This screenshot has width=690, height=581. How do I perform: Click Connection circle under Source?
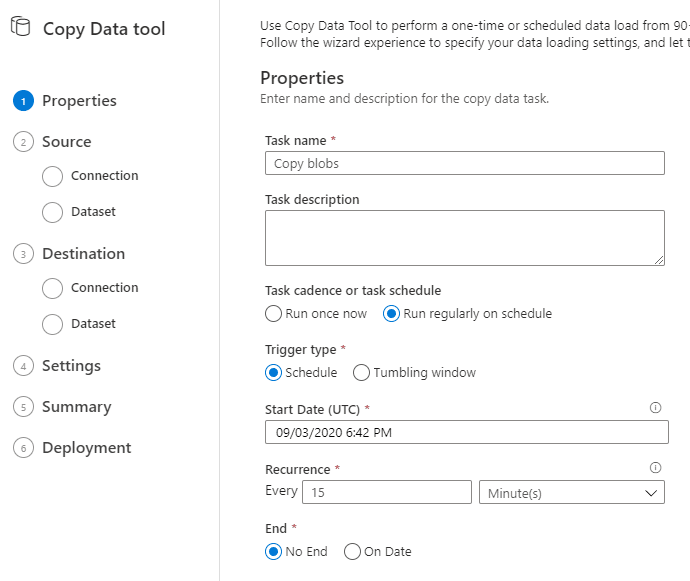click(52, 176)
